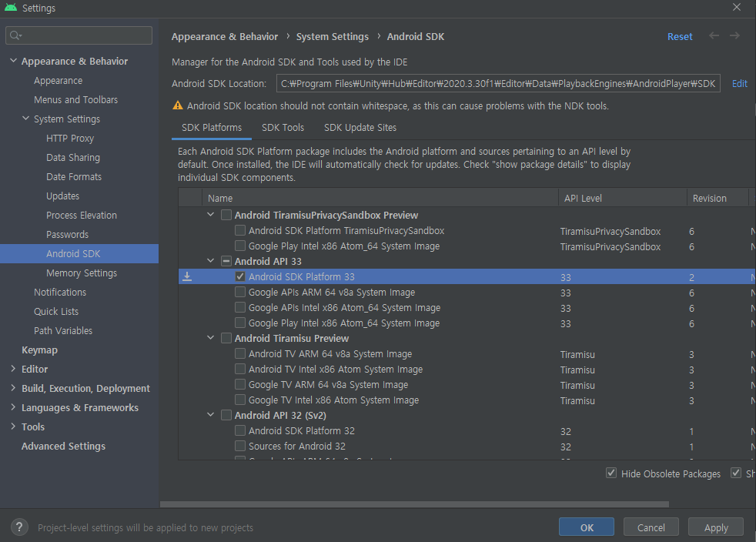Sort the table by Revision header
Viewport: 756px width, 542px height.
pyautogui.click(x=718, y=198)
